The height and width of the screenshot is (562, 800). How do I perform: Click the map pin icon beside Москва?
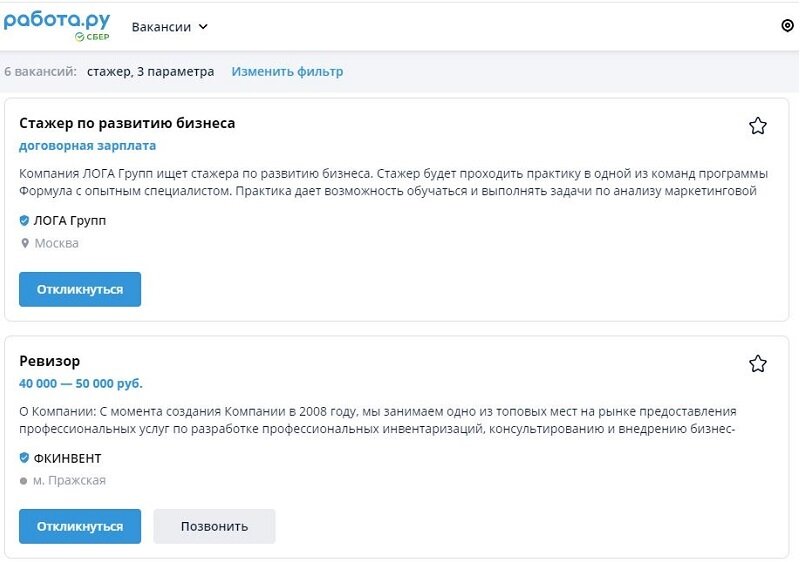click(x=25, y=243)
